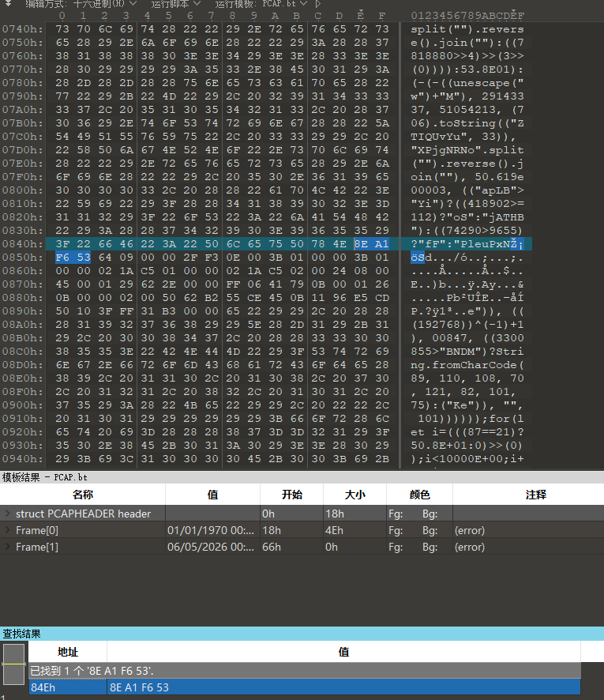
Task: Click the 开始 column header
Action: click(292, 495)
